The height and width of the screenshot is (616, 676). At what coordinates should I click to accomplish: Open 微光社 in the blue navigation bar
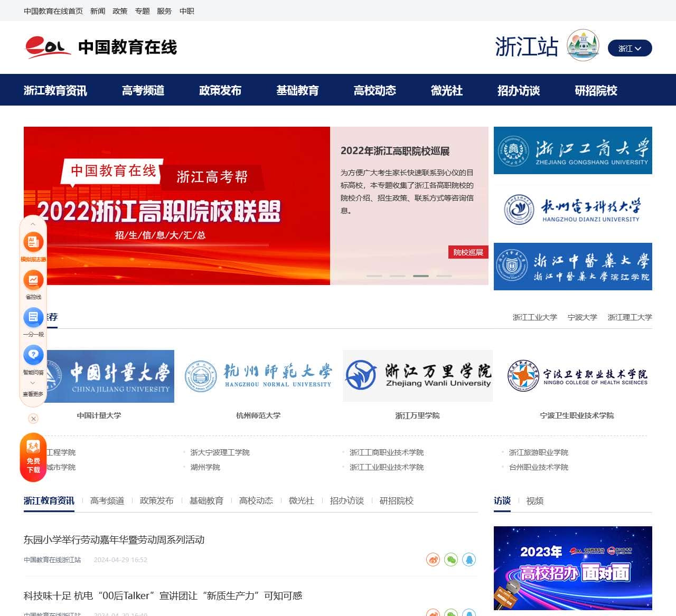[x=447, y=90]
